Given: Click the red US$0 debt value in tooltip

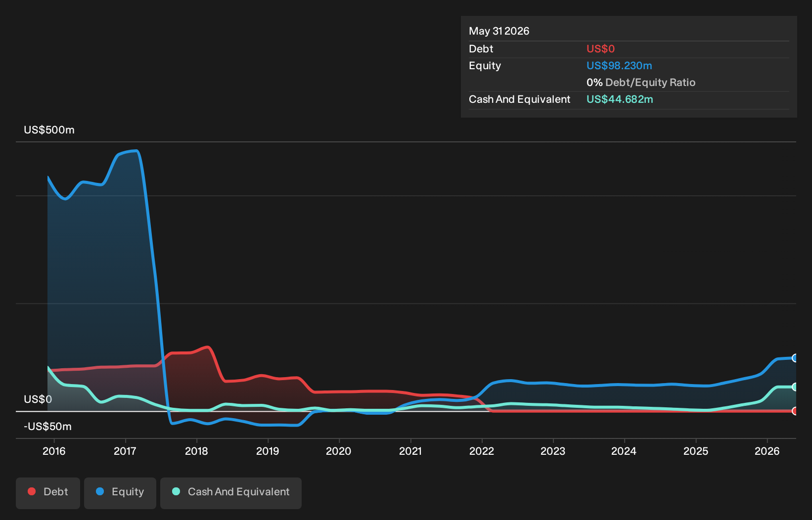Looking at the screenshot, I should (x=600, y=49).
